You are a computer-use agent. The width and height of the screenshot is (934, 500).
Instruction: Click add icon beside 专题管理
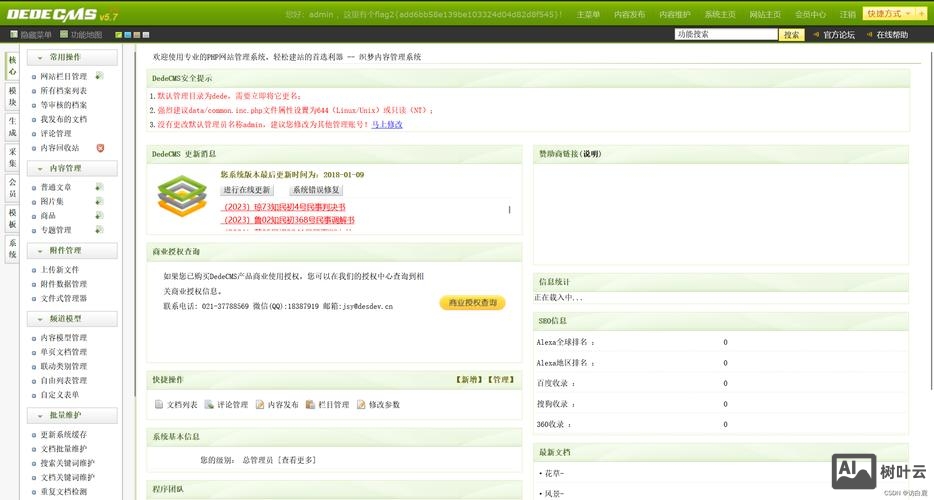pos(99,229)
